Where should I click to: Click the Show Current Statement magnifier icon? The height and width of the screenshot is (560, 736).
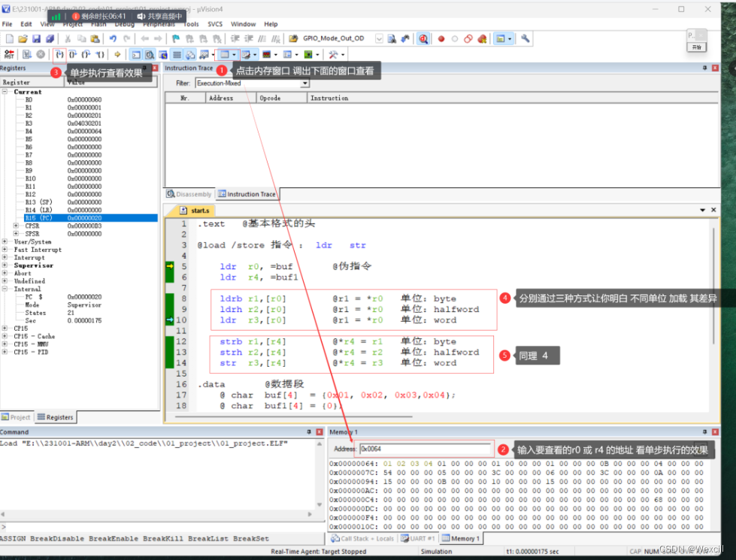click(423, 37)
